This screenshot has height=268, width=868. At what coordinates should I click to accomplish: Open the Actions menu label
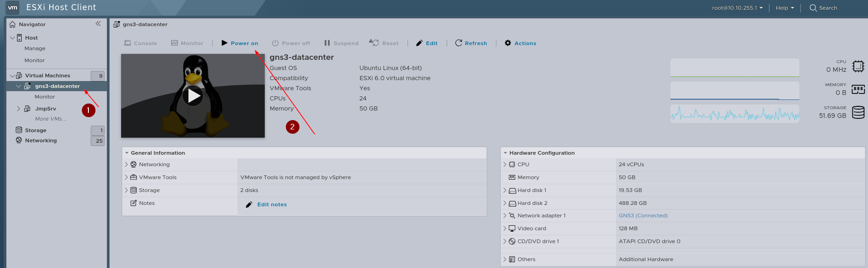[525, 43]
